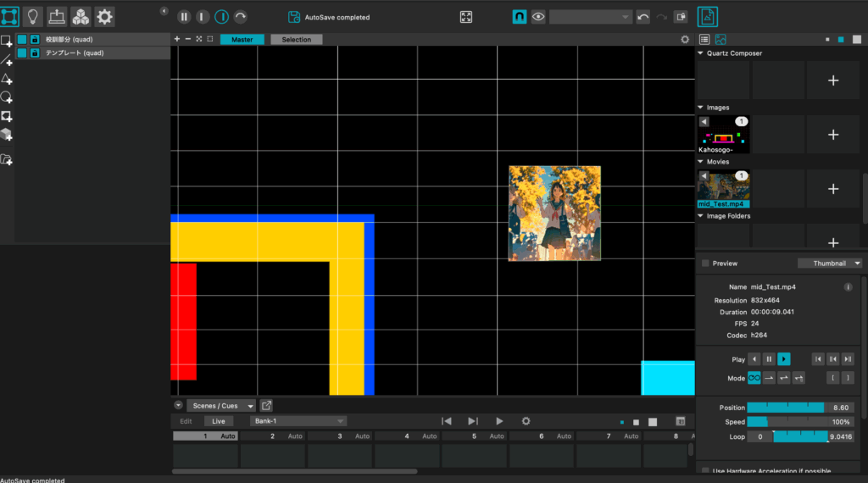Open the Thumbnail preview mode dropdown
This screenshot has width=868, height=483.
(830, 264)
